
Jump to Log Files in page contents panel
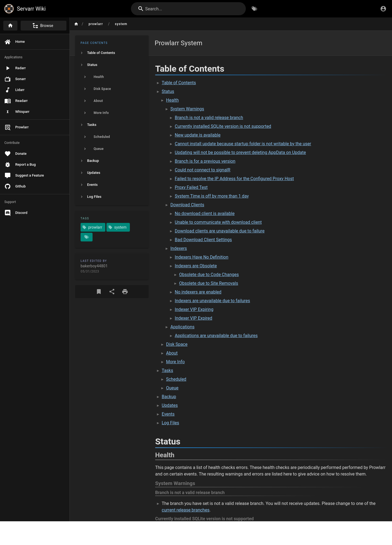point(94,197)
